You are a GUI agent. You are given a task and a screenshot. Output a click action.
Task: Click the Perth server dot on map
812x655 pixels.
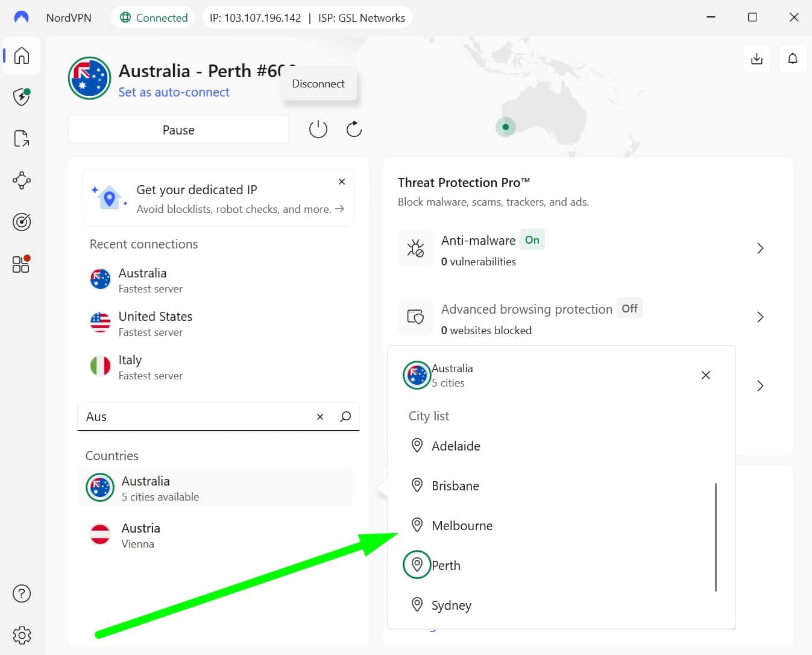[506, 127]
